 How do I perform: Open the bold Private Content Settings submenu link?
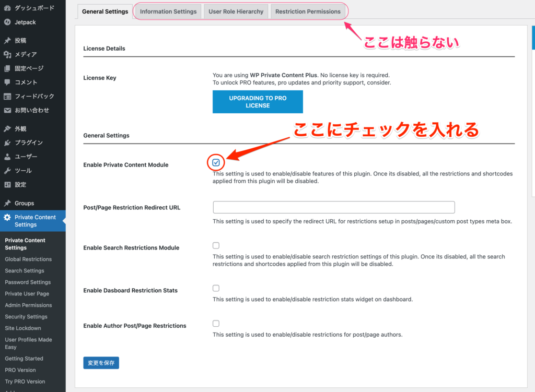point(25,244)
